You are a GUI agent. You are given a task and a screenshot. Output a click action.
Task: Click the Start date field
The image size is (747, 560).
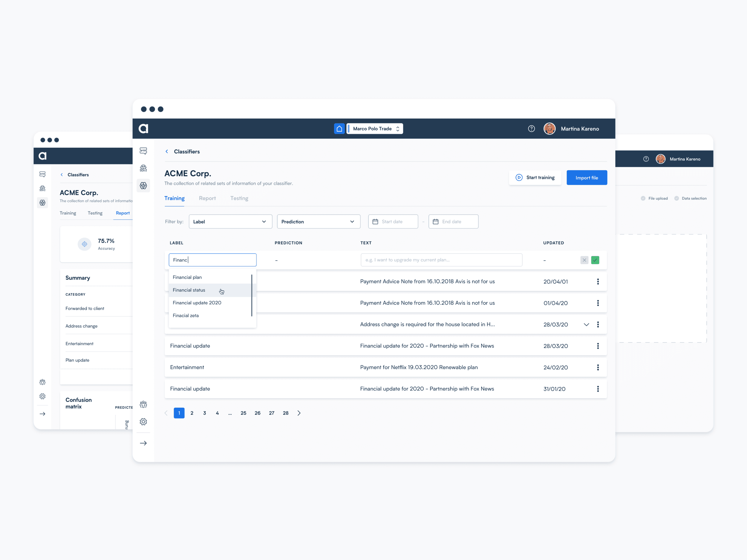point(393,221)
